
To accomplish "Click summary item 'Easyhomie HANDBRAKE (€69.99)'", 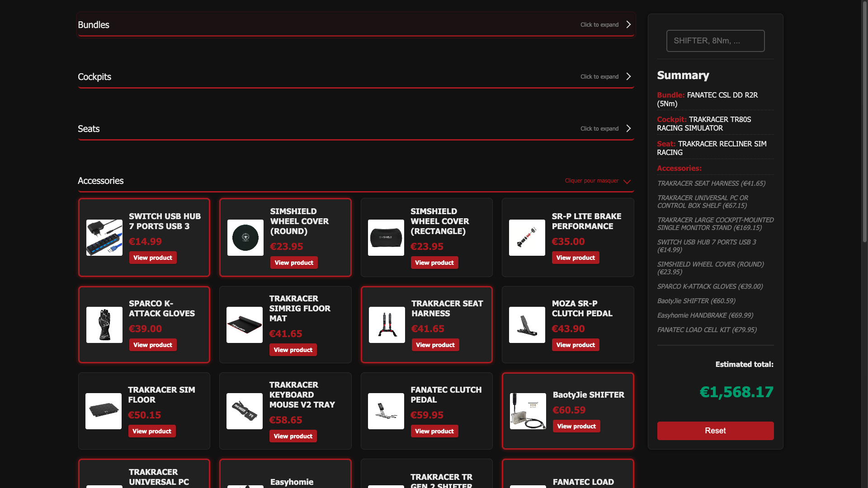I will [705, 315].
